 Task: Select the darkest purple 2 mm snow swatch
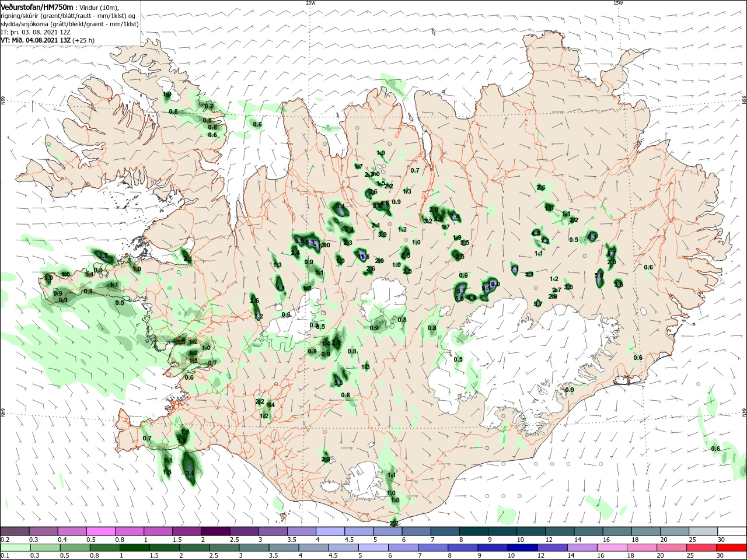click(x=215, y=531)
